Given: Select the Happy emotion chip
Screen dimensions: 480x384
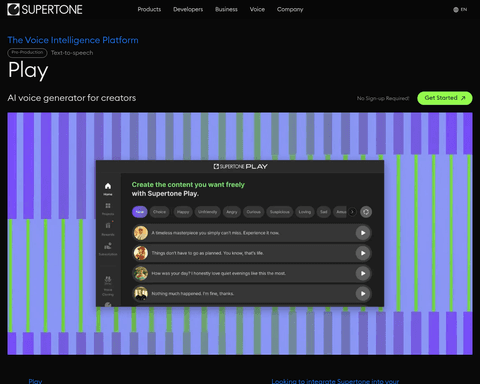Looking at the screenshot, I should click(183, 212).
